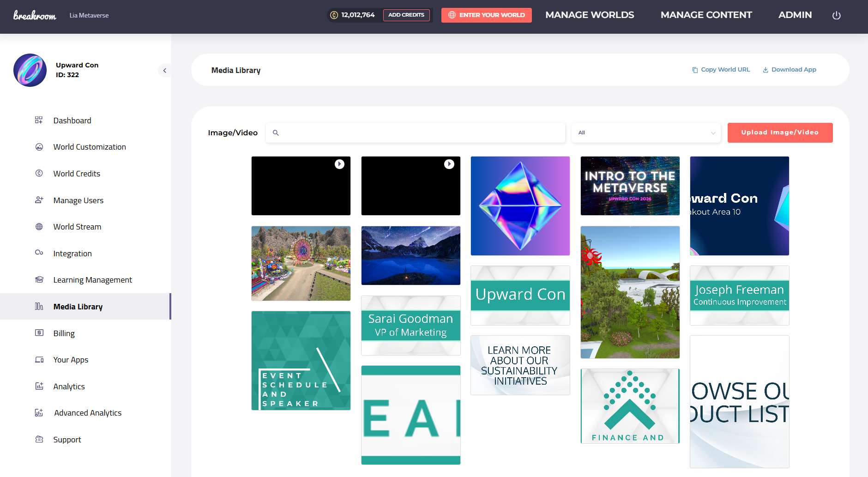Click the Copy World URL icon
868x477 pixels.
point(695,70)
